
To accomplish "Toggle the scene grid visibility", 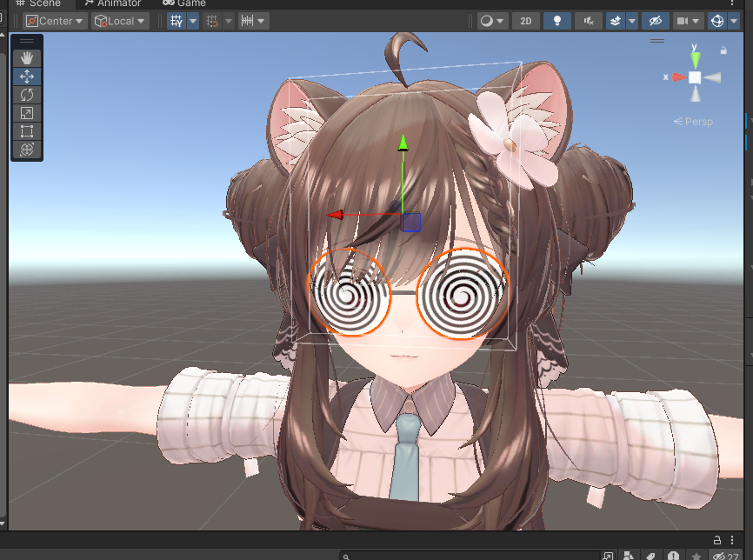I will (x=177, y=21).
